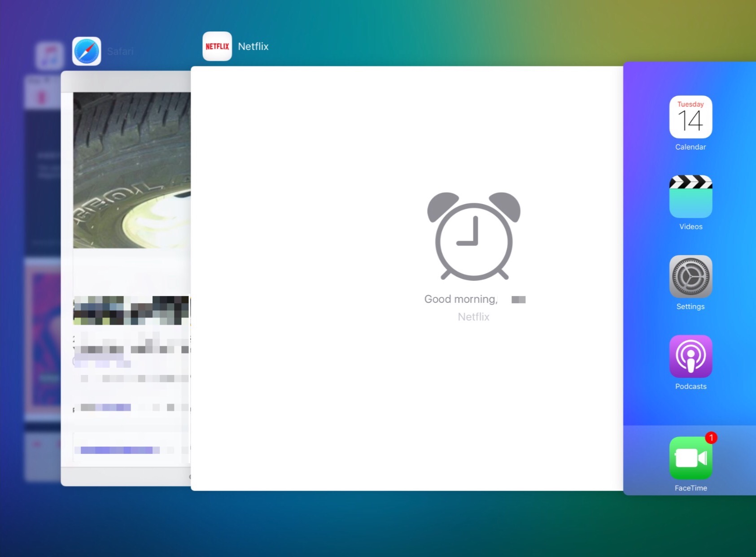Screen dimensions: 756x557
Task: Tap the alarm clock graphic in Netflix card
Action: tap(474, 236)
